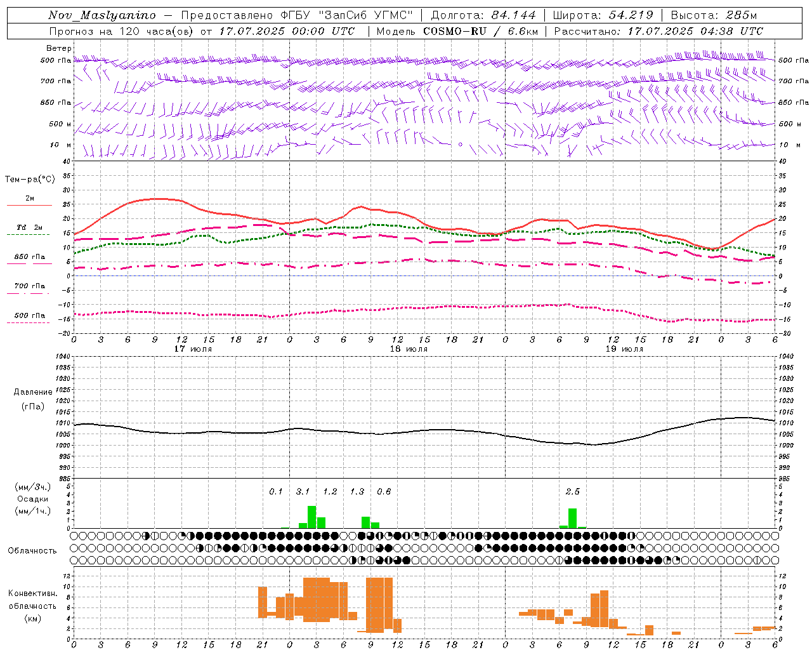Click the latitude value Широта: 54.219
Viewport: 812px width, 650px height.
pos(603,15)
